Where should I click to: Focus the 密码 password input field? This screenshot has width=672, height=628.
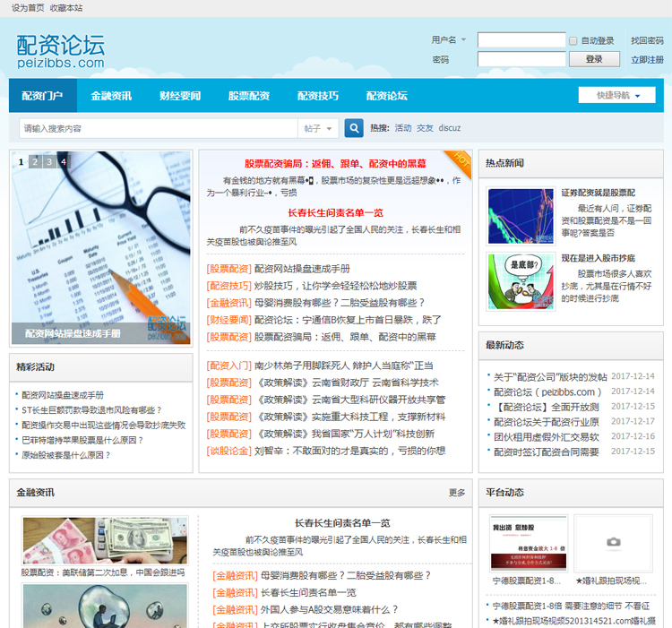(521, 59)
